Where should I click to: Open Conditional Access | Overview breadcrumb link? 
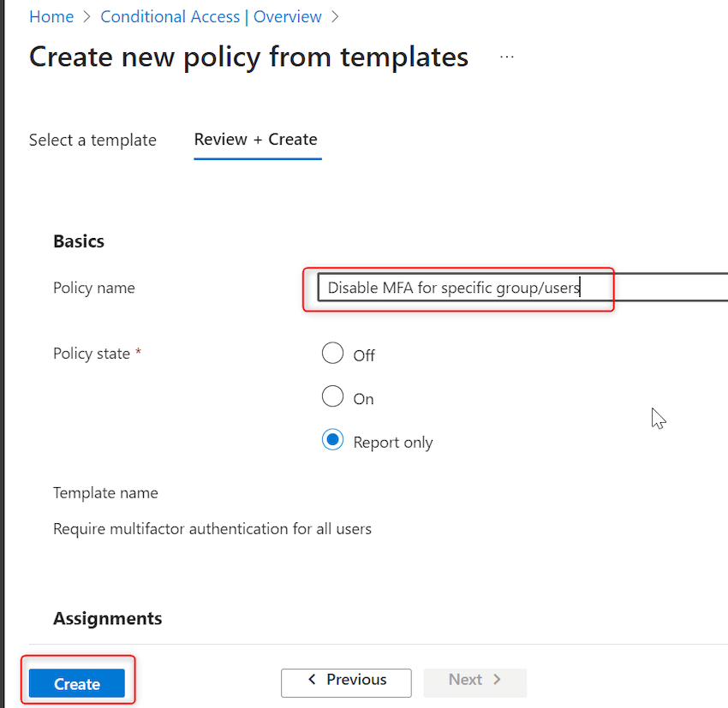coord(211,16)
